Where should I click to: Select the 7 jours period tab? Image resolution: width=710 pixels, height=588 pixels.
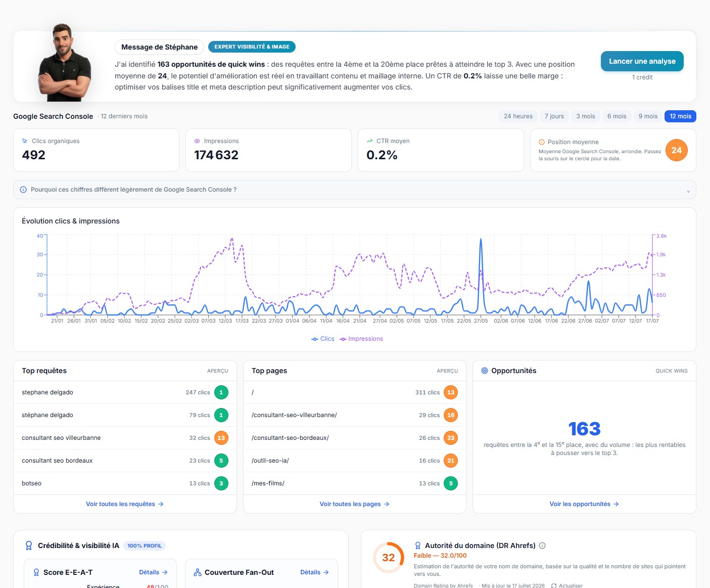pyautogui.click(x=554, y=116)
